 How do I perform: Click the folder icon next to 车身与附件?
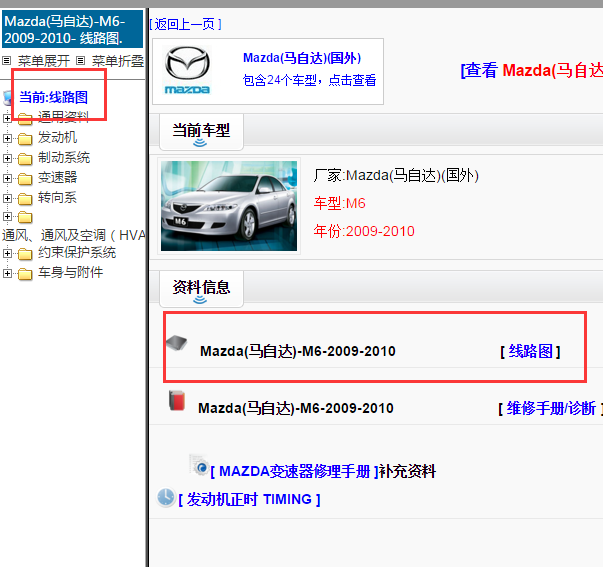[x=25, y=274]
